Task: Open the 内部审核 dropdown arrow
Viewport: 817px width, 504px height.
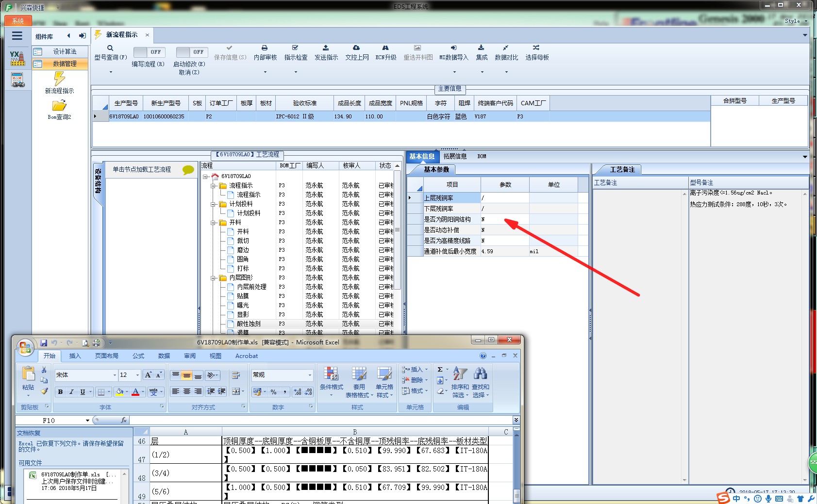Action: [265, 72]
